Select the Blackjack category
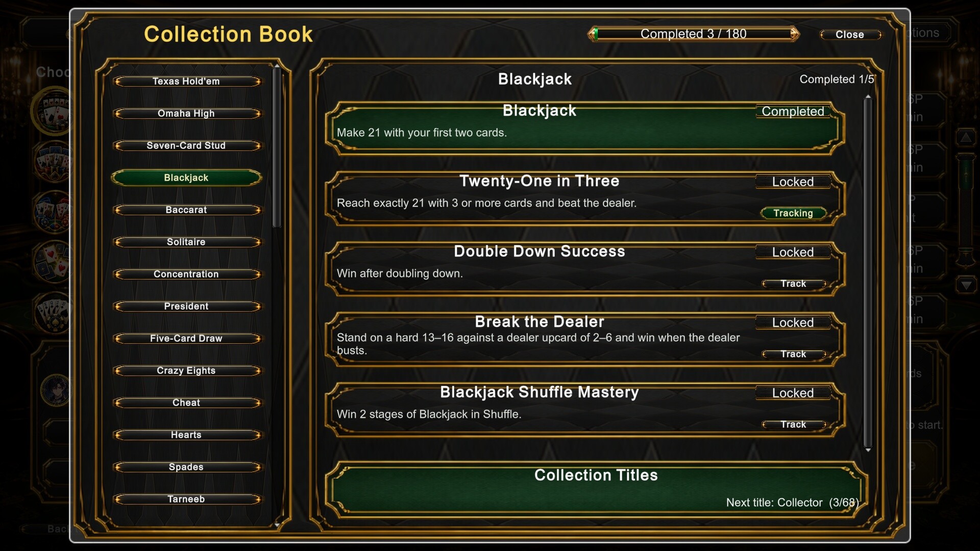 186,178
